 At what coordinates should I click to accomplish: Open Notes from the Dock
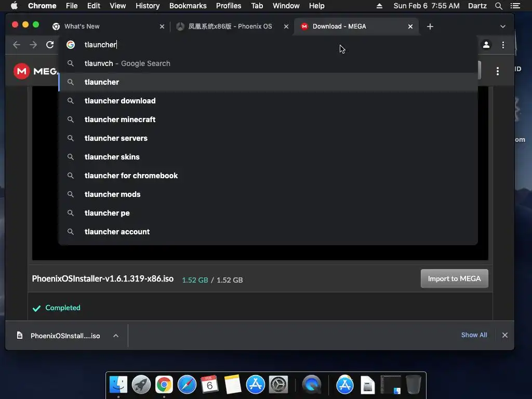(x=233, y=385)
